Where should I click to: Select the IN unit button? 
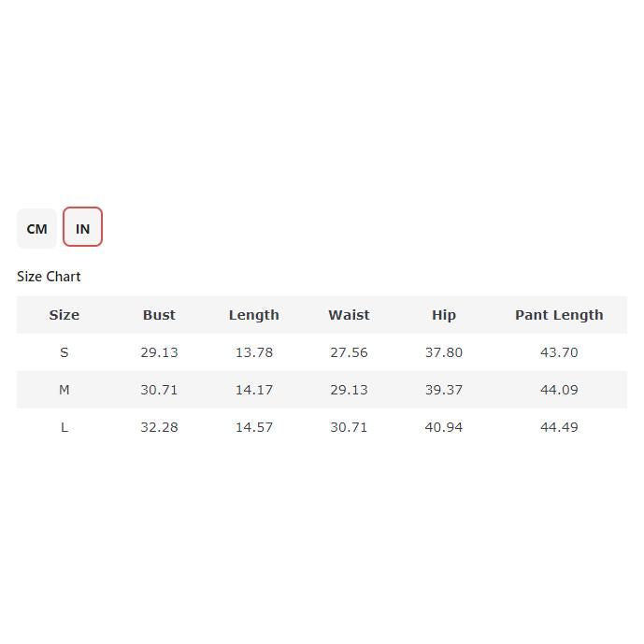(82, 228)
